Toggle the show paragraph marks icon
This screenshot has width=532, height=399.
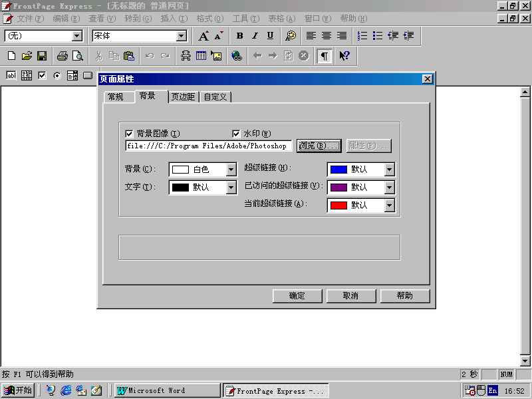pos(324,56)
